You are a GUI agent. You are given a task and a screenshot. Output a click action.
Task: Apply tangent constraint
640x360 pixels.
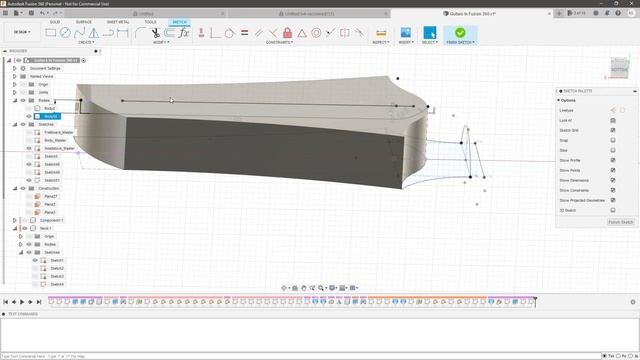tap(229, 33)
